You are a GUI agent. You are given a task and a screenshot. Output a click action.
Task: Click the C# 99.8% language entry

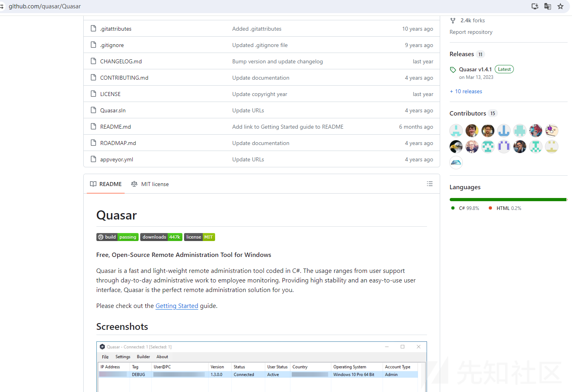tap(465, 208)
